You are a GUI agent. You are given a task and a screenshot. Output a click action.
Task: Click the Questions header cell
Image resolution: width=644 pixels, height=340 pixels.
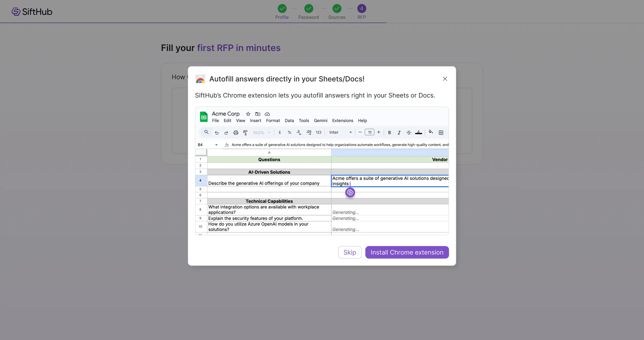coord(269,159)
